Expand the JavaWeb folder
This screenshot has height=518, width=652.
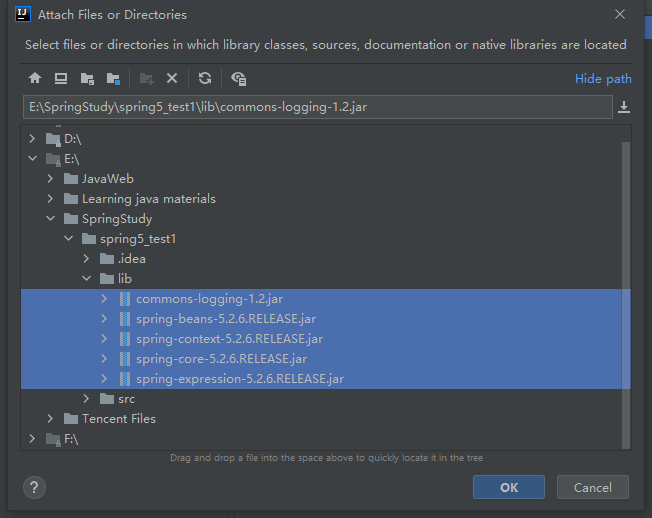tap(50, 179)
